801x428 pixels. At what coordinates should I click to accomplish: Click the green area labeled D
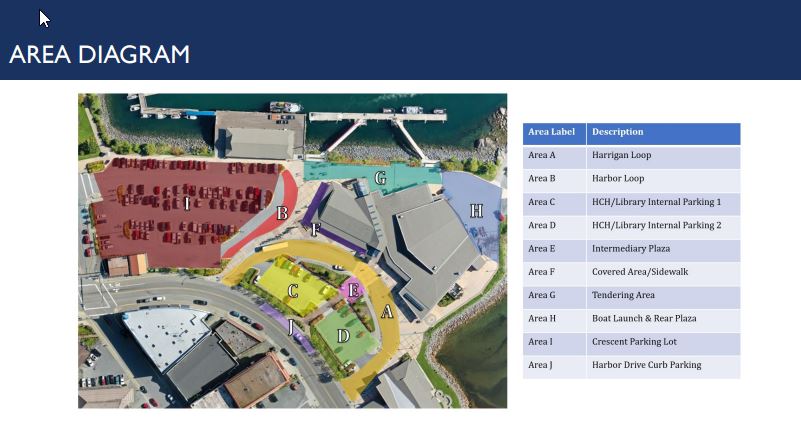tap(343, 335)
